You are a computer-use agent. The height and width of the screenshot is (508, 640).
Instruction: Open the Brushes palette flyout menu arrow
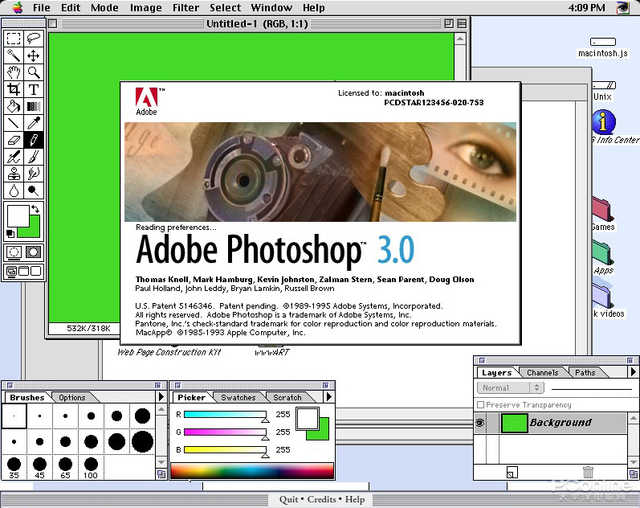click(161, 396)
